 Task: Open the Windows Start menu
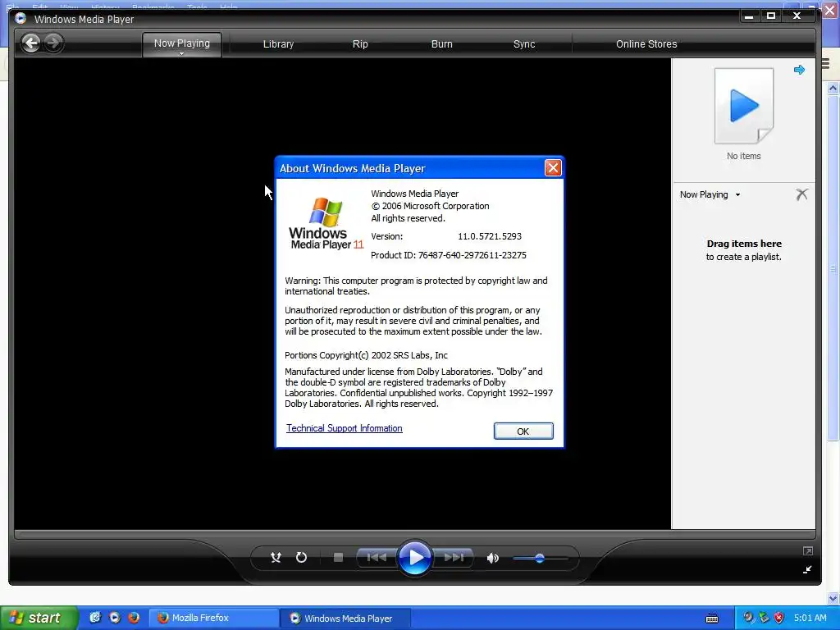pyautogui.click(x=39, y=618)
